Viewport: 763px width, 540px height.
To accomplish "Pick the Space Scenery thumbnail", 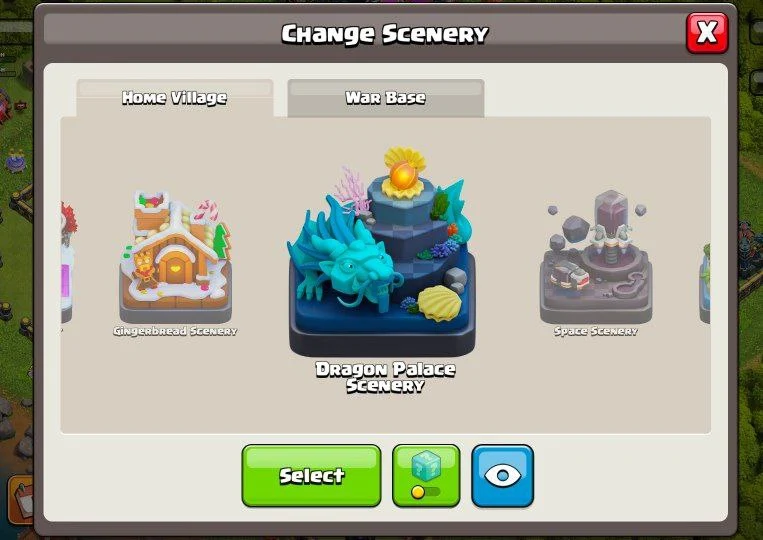I will click(596, 257).
